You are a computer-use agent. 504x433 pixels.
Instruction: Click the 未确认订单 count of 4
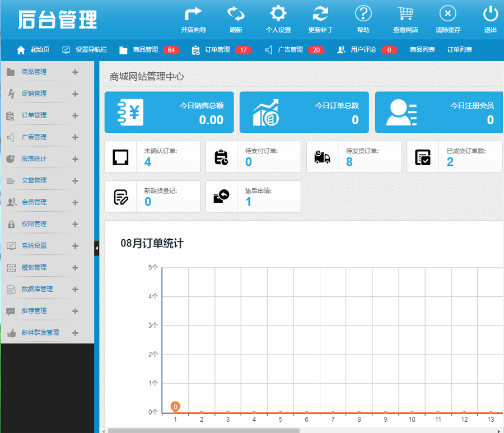[148, 162]
